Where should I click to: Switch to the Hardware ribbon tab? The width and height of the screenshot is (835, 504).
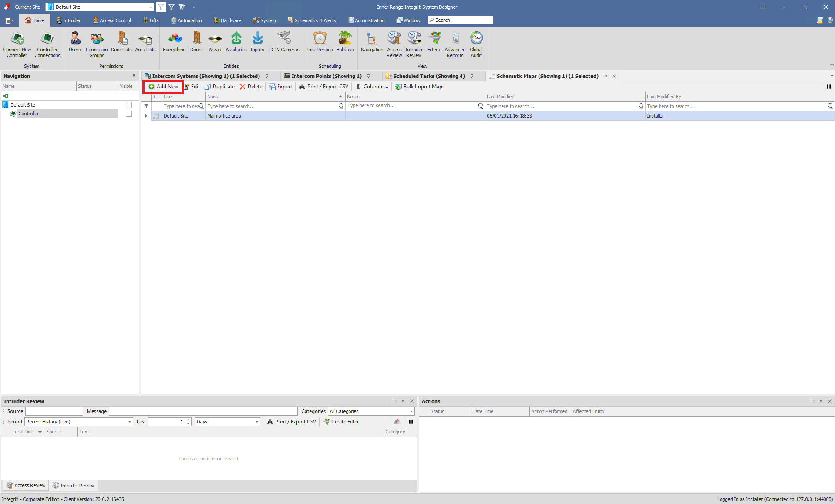pos(227,20)
